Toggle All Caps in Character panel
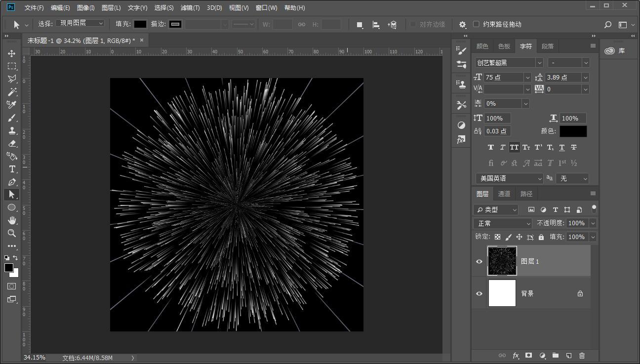The width and height of the screenshot is (640, 364). pos(515,147)
